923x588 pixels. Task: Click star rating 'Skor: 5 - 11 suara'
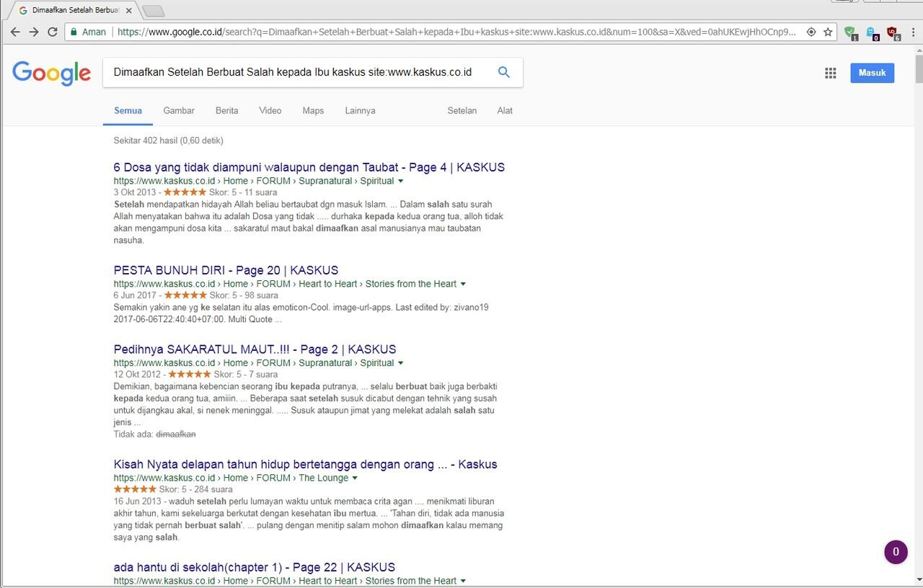(x=220, y=192)
